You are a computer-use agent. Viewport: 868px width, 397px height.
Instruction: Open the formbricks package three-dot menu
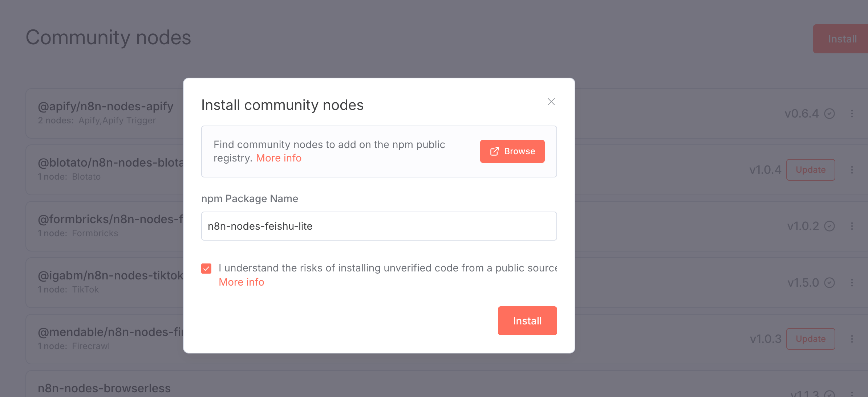pos(852,226)
